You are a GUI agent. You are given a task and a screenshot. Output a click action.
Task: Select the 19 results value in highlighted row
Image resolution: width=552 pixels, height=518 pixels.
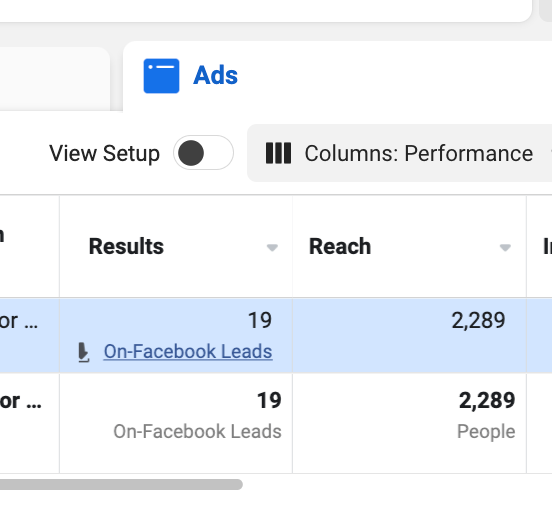[260, 320]
